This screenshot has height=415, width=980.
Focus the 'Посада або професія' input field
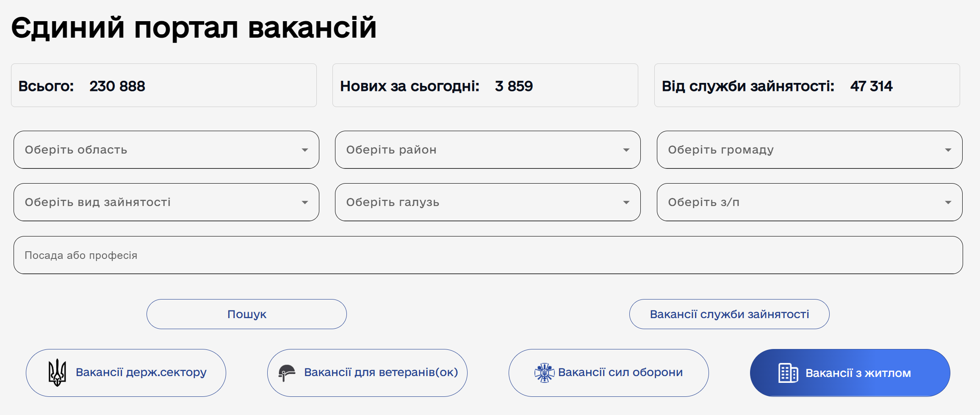[x=488, y=255]
